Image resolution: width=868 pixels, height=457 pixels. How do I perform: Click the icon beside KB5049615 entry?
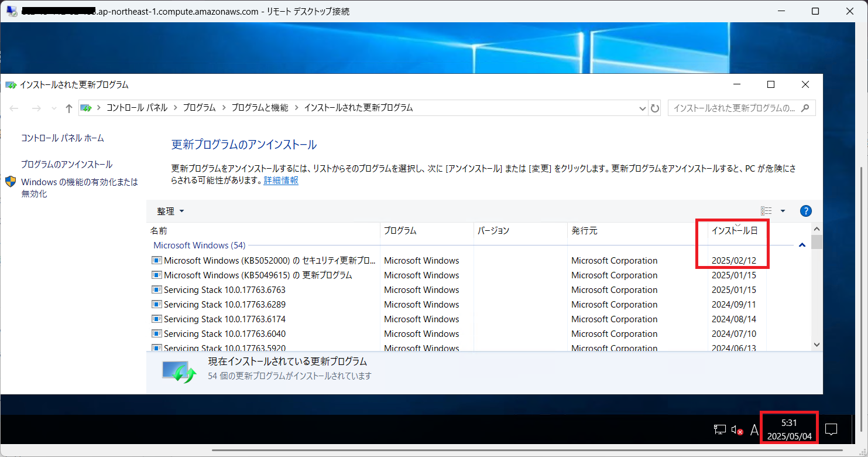coord(156,275)
